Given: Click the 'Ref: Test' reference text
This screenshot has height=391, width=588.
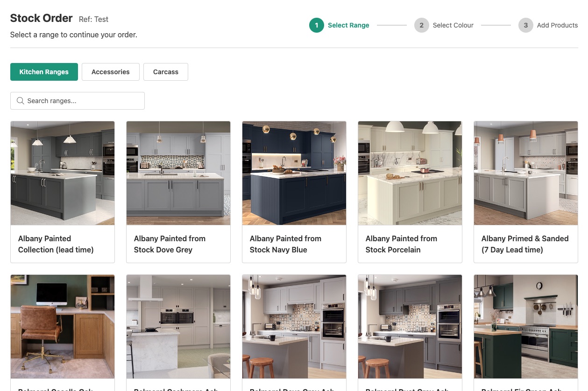Looking at the screenshot, I should click(93, 20).
